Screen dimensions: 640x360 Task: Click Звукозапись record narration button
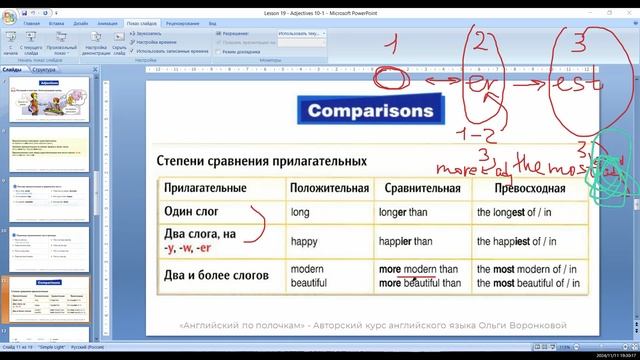146,33
